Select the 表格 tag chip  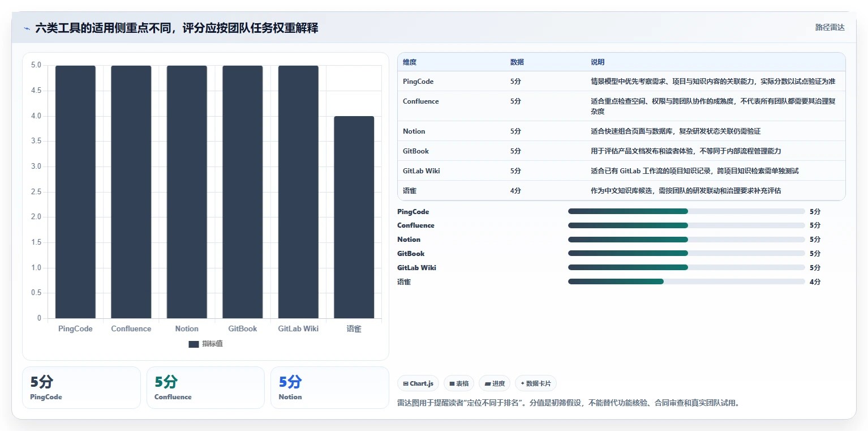pyautogui.click(x=459, y=383)
